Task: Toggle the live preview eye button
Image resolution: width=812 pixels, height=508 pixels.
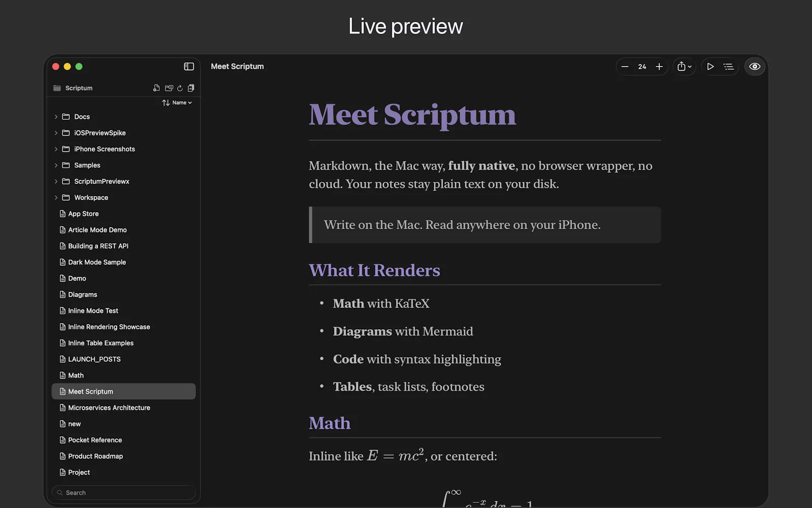Action: click(x=755, y=67)
